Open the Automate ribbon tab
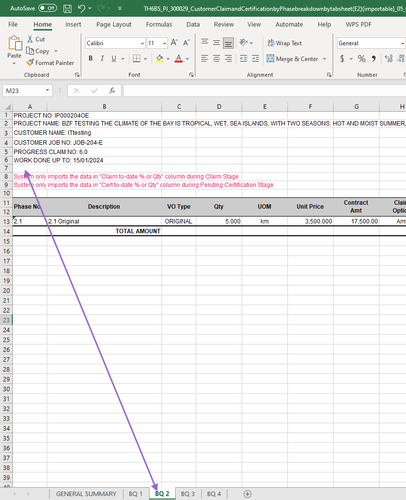Screen dimensions: 406x500 tap(289, 24)
